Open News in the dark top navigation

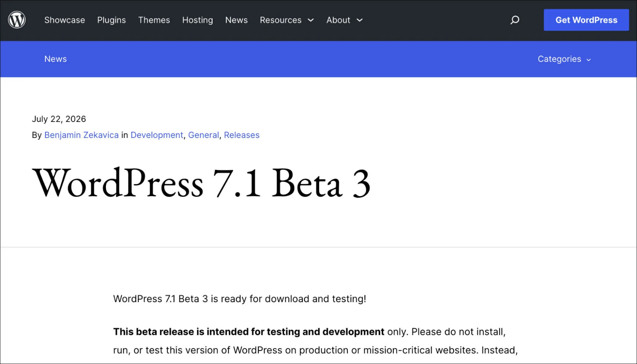[236, 20]
